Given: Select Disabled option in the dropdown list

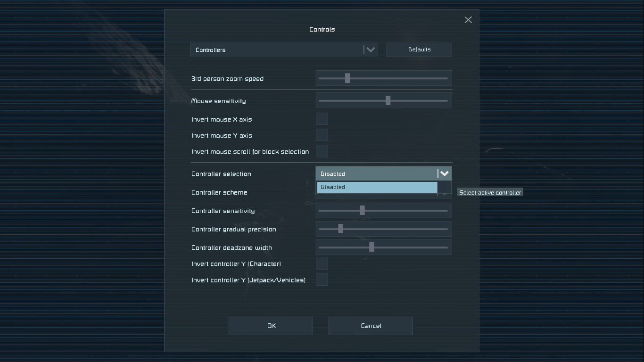Looking at the screenshot, I should (x=377, y=187).
